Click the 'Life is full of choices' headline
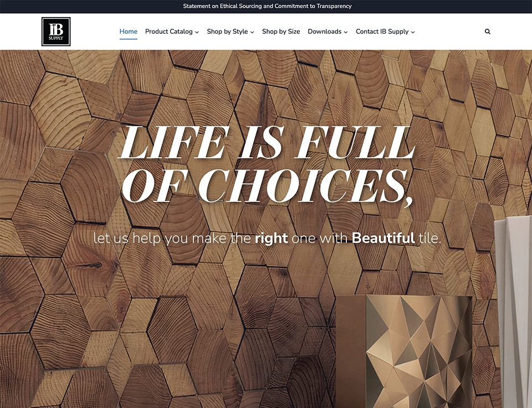Screen dimensions: 532x408 click(267, 164)
